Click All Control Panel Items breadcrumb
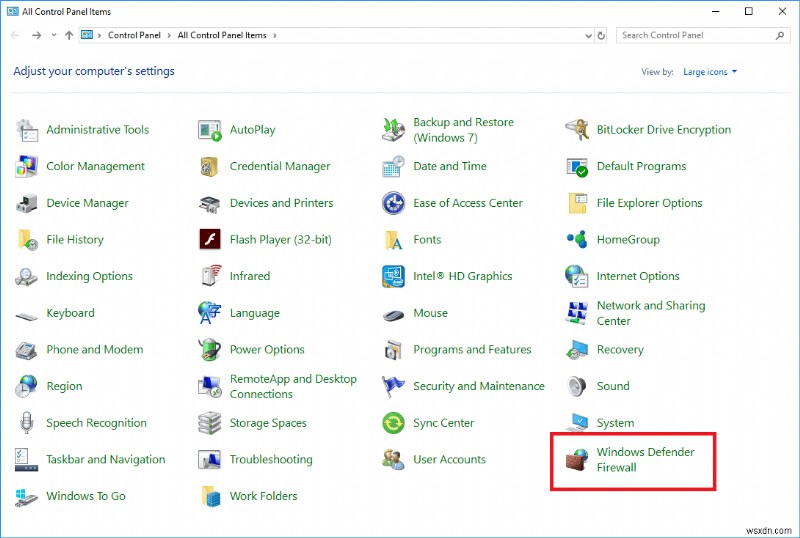This screenshot has height=538, width=800. click(x=222, y=35)
